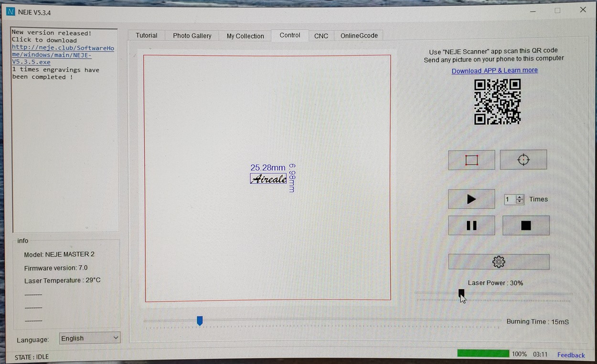Screen dimensions: 597x364
Task: Click the crosshair laser positioning button
Action: coord(523,160)
